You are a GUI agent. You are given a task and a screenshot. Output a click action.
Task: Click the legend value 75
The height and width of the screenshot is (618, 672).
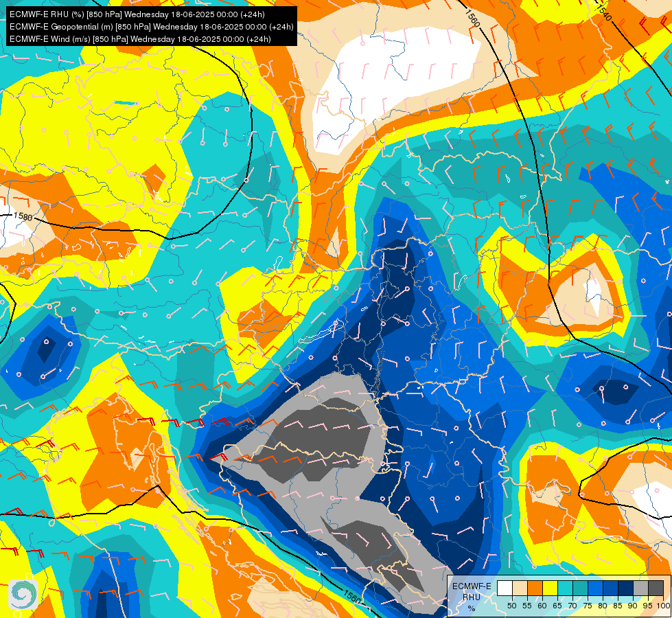[588, 606]
